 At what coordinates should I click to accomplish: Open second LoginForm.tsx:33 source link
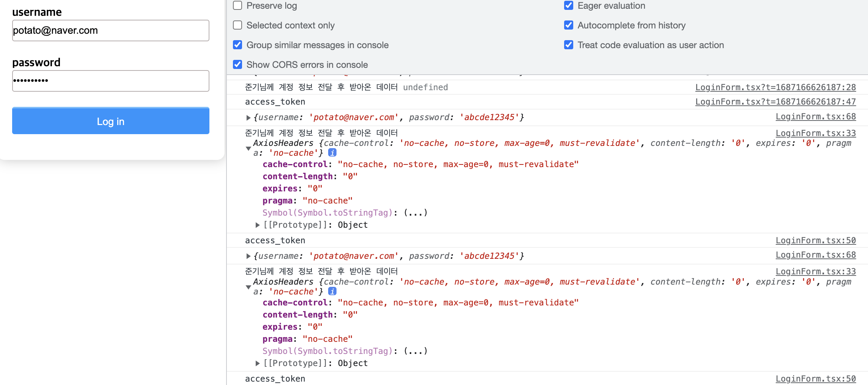(x=816, y=271)
